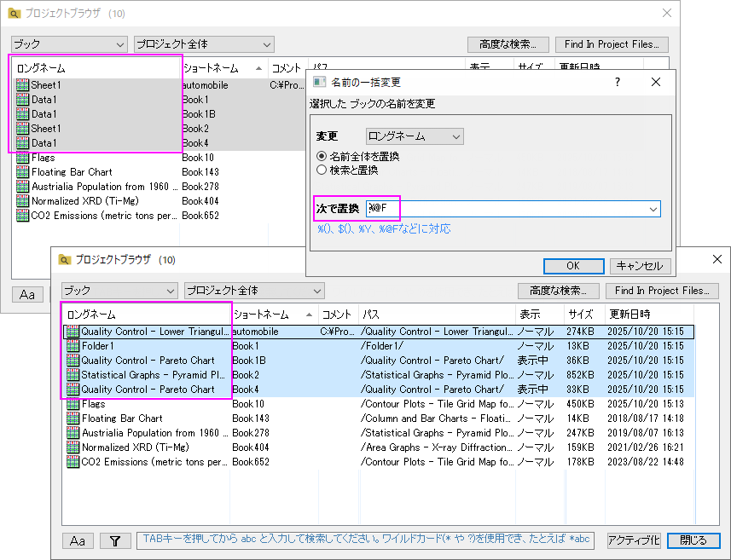Viewport: 731px width, 560px height.
Task: Click workbook icon beside Folder1, front window
Action: [x=73, y=346]
